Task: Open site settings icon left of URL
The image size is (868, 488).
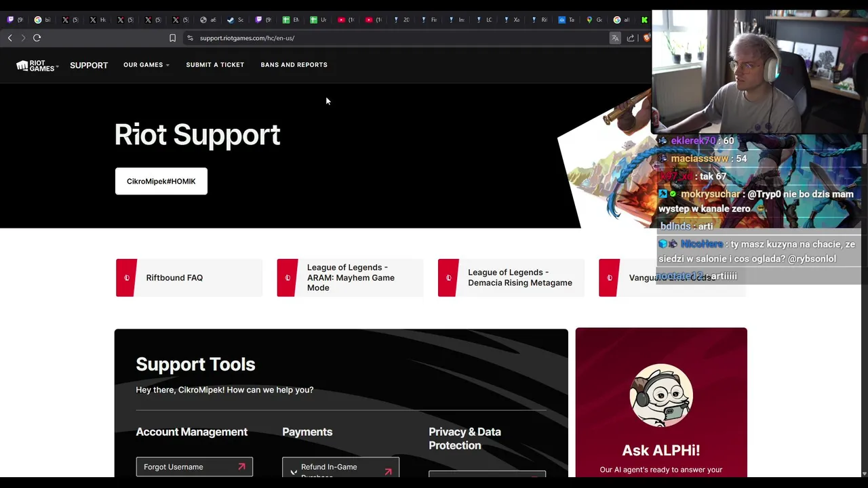Action: point(190,38)
